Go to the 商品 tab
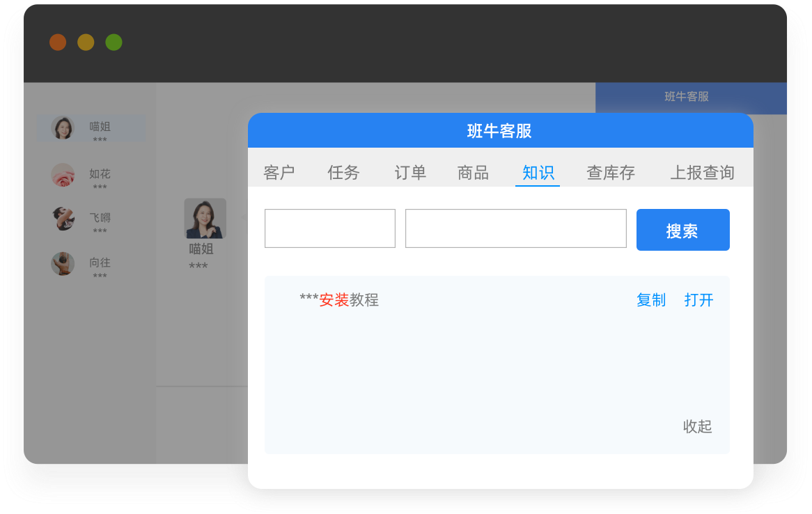This screenshot has width=812, height=514. pyautogui.click(x=473, y=173)
